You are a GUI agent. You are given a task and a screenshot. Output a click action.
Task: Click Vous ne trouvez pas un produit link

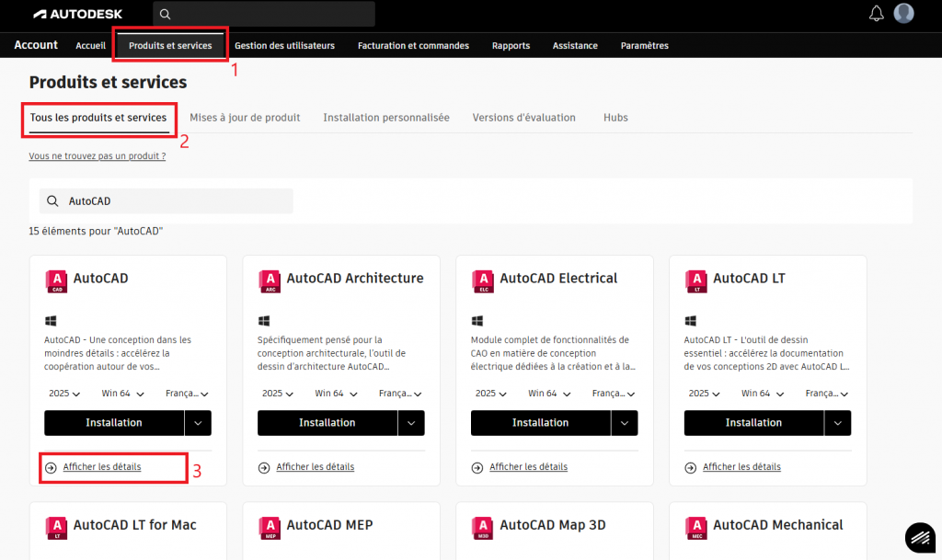coord(97,156)
